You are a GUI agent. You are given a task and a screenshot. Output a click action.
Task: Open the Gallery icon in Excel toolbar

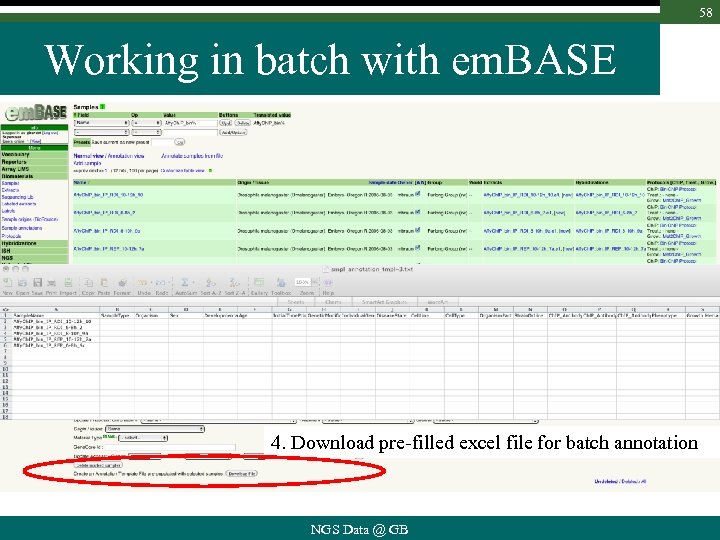(259, 282)
